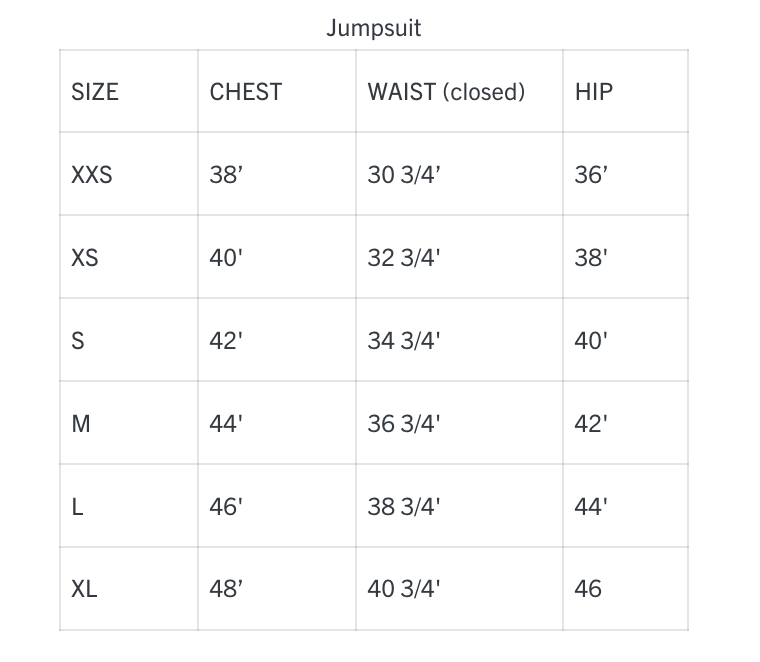Screen dimensions: 760x662
Task: Select the 36 3/4' waist cell
Action: (x=404, y=424)
